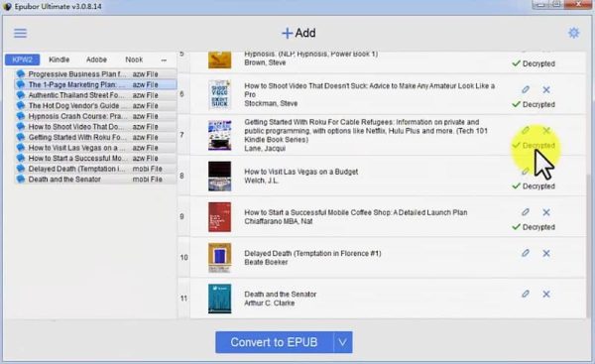Click Las Vegas book cover thumbnail
595x364 pixels.
point(220,177)
